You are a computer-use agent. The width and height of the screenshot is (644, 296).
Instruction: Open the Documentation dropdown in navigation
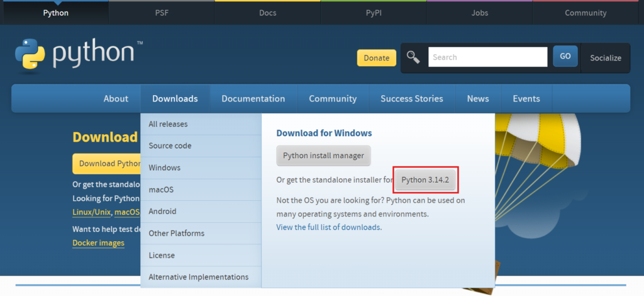click(253, 99)
